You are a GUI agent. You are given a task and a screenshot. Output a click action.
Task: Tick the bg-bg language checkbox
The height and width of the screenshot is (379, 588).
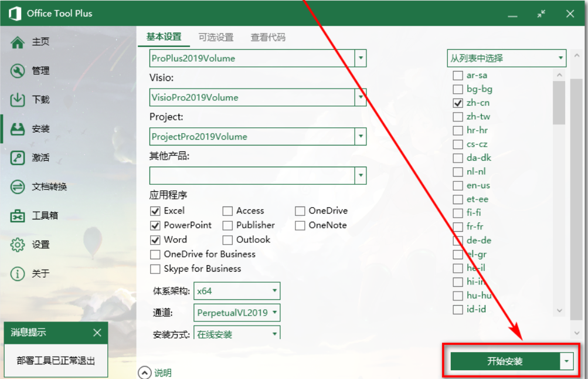[457, 89]
